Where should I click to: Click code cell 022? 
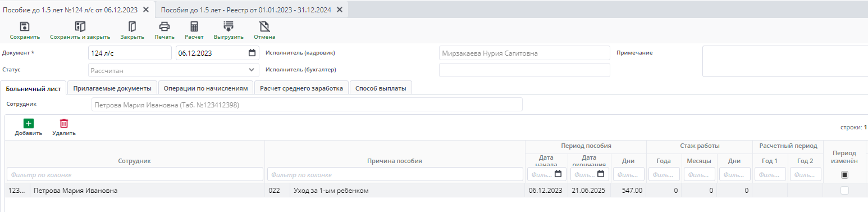pos(277,191)
